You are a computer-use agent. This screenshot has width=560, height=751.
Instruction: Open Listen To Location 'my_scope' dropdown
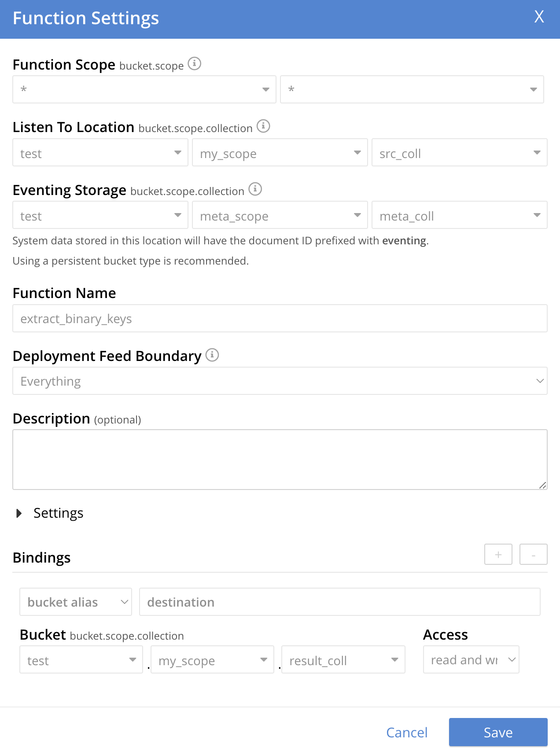pyautogui.click(x=280, y=152)
